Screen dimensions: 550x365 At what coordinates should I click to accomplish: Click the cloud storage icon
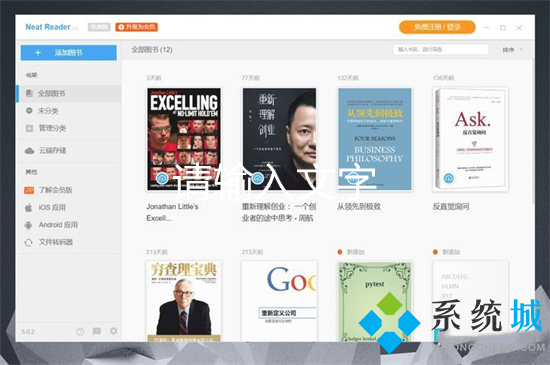tap(29, 151)
